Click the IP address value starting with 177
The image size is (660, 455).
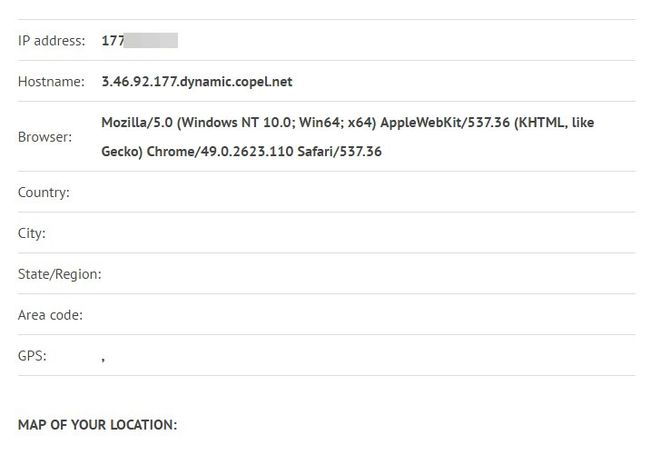pos(139,40)
